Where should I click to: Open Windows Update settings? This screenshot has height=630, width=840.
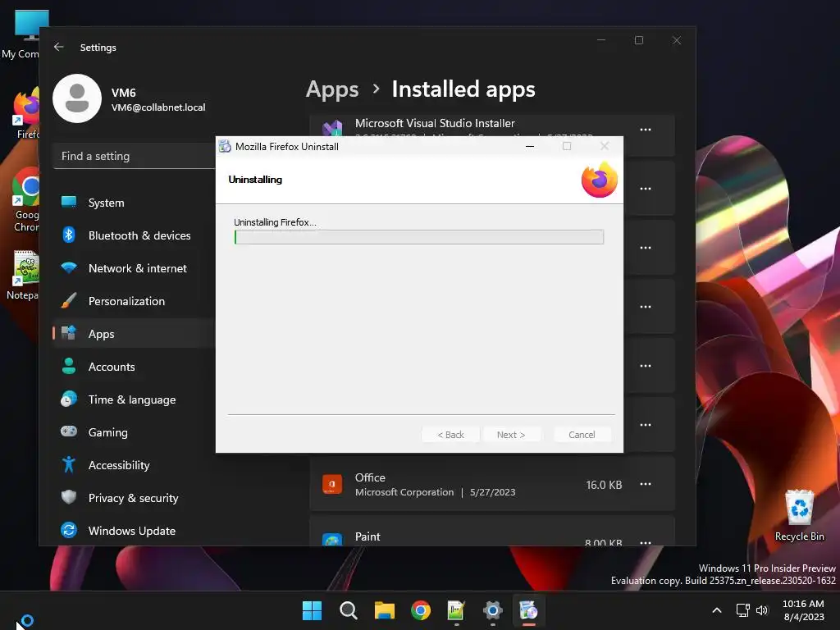pyautogui.click(x=134, y=531)
